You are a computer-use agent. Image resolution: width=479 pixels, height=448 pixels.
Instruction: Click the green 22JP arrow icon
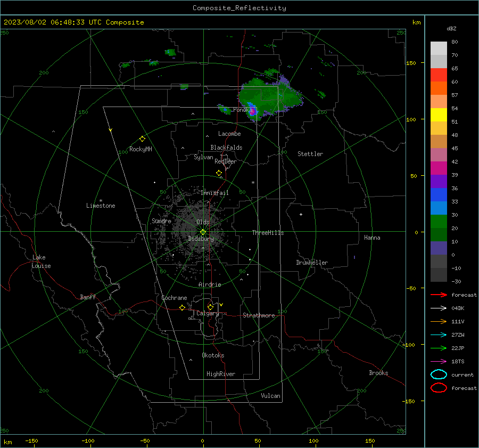pos(439,348)
